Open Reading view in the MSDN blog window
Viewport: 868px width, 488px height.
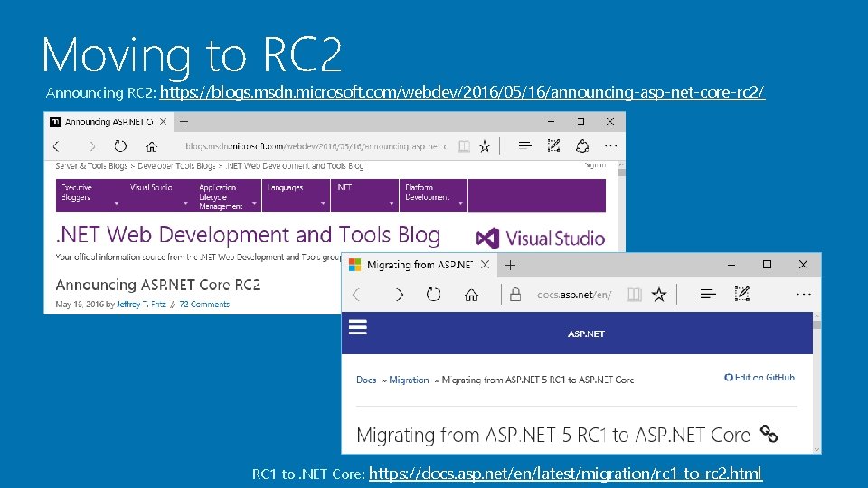(464, 146)
